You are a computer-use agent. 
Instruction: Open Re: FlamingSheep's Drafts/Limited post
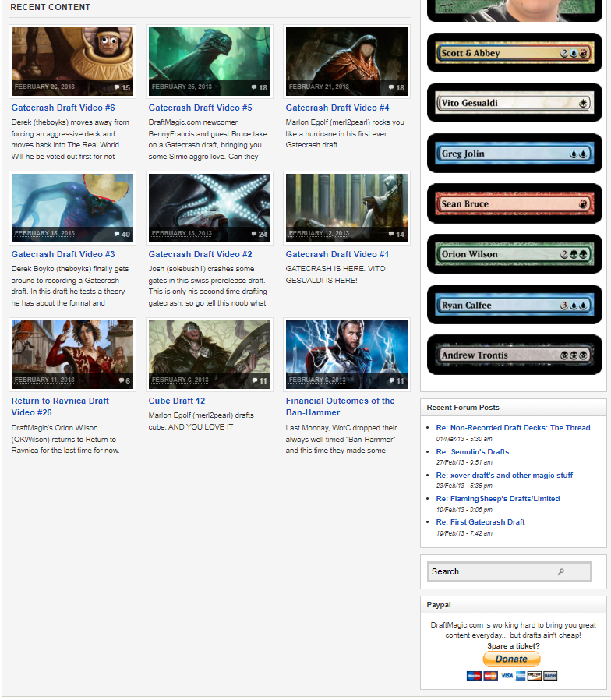pos(498,499)
